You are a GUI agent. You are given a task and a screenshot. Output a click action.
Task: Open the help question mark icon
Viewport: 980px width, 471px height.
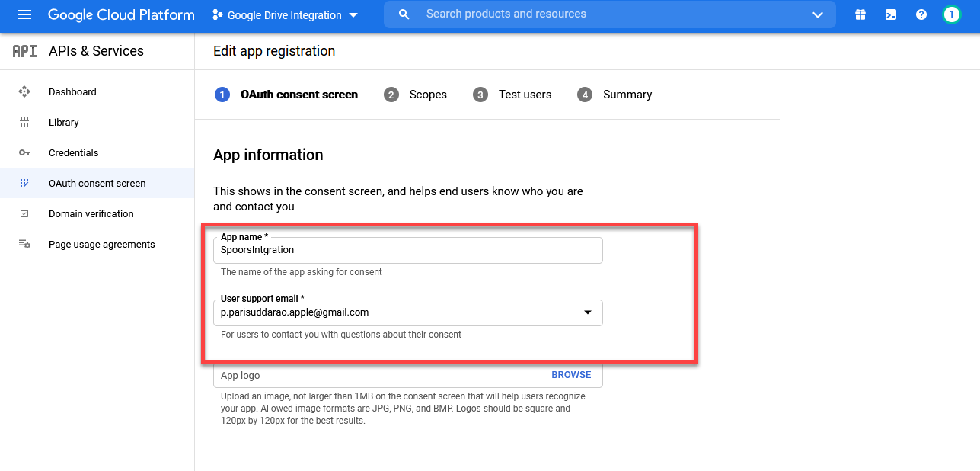[x=921, y=15]
